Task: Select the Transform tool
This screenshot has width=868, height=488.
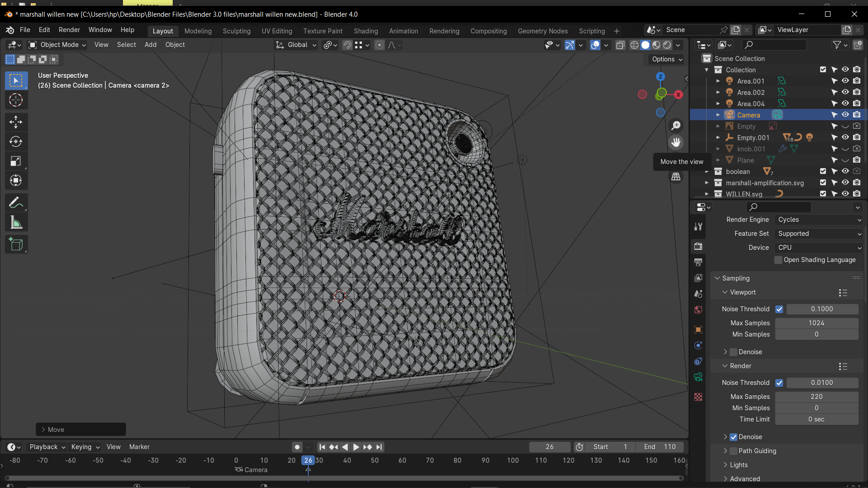Action: point(16,181)
